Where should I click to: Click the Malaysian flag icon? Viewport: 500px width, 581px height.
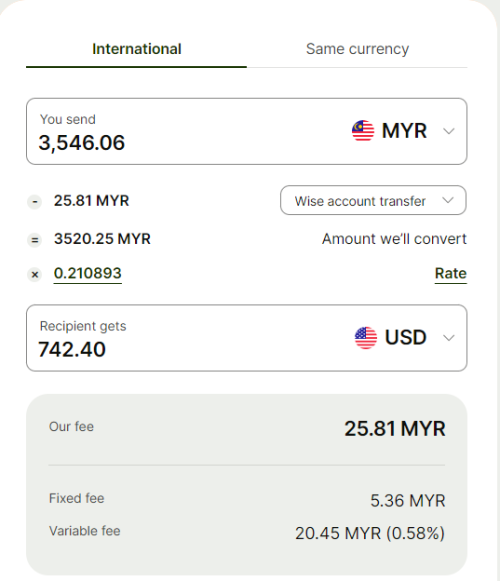[363, 131]
